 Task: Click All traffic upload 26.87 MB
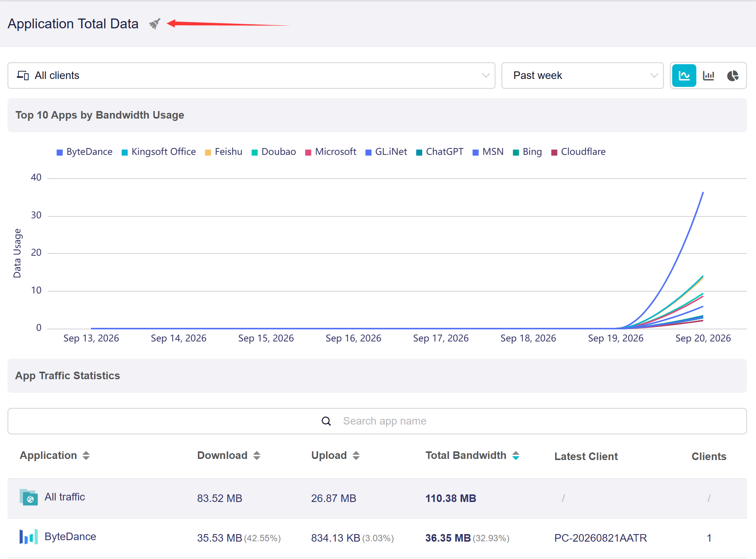click(x=333, y=498)
